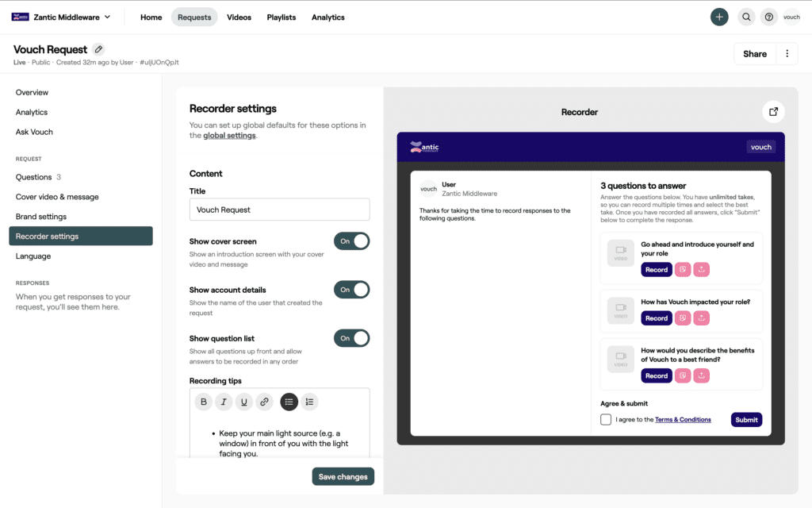Click the green plus create button
Image resolution: width=812 pixels, height=508 pixels.
(719, 17)
